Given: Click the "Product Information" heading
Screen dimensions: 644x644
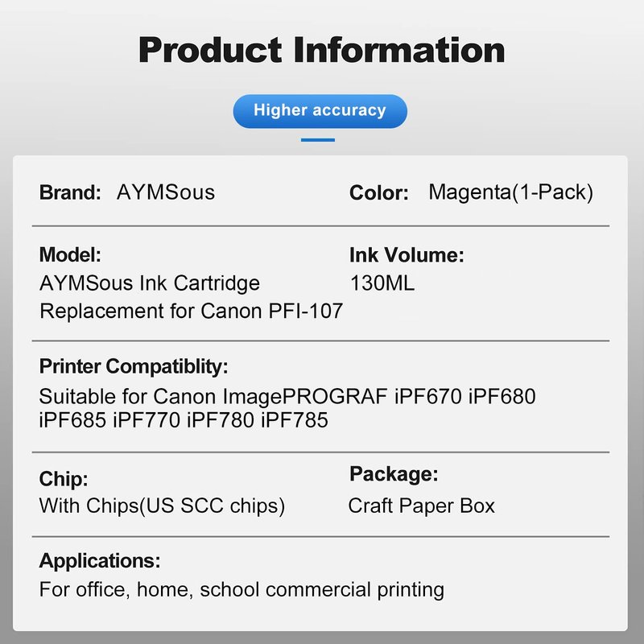Looking at the screenshot, I should [322, 49].
